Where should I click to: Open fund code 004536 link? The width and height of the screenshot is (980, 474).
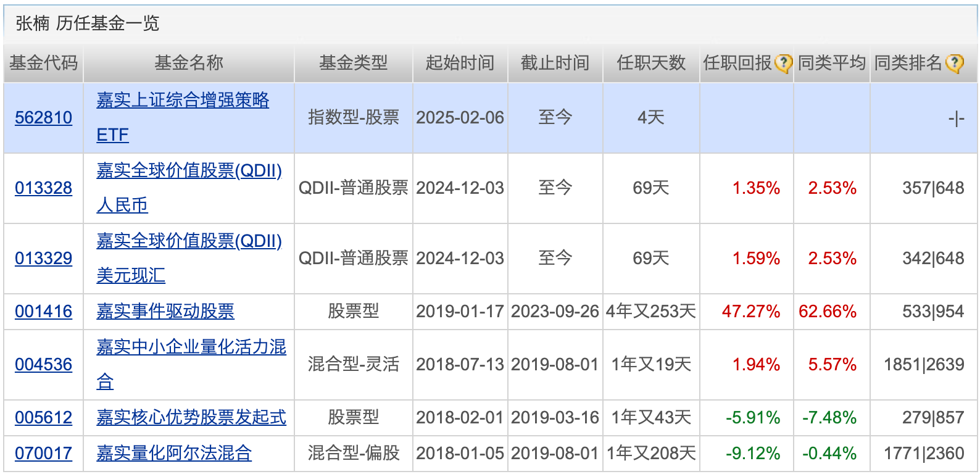[43, 364]
